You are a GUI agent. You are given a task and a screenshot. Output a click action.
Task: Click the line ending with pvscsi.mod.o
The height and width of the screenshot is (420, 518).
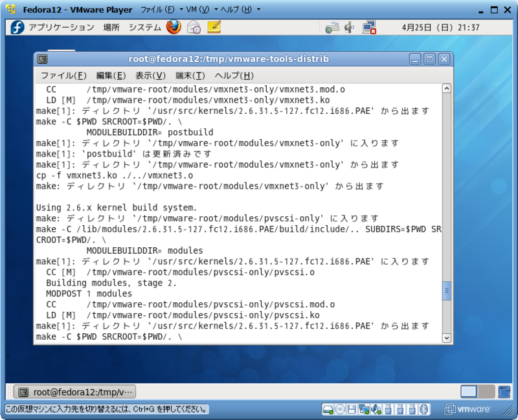pos(190,304)
